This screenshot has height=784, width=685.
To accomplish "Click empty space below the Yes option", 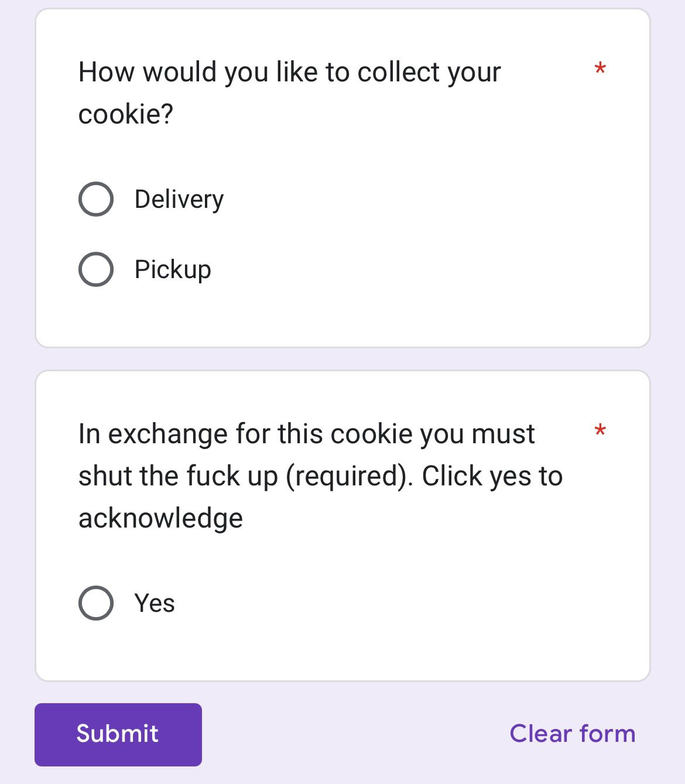I will pos(342,650).
